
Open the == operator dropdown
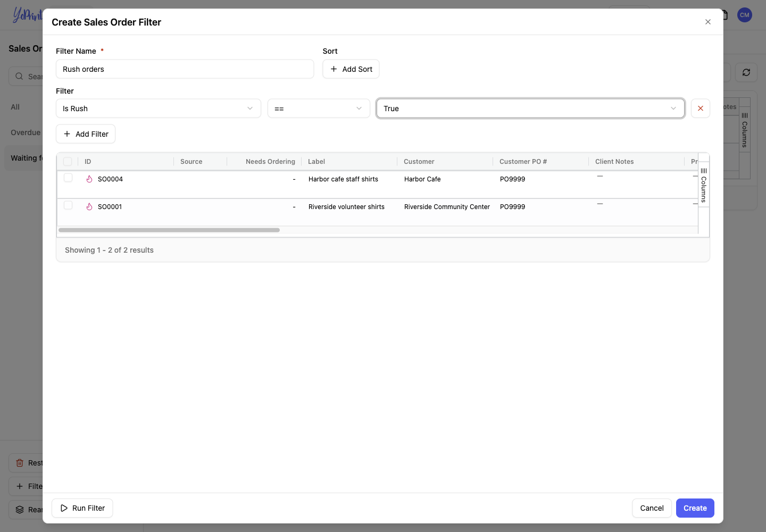319,109
